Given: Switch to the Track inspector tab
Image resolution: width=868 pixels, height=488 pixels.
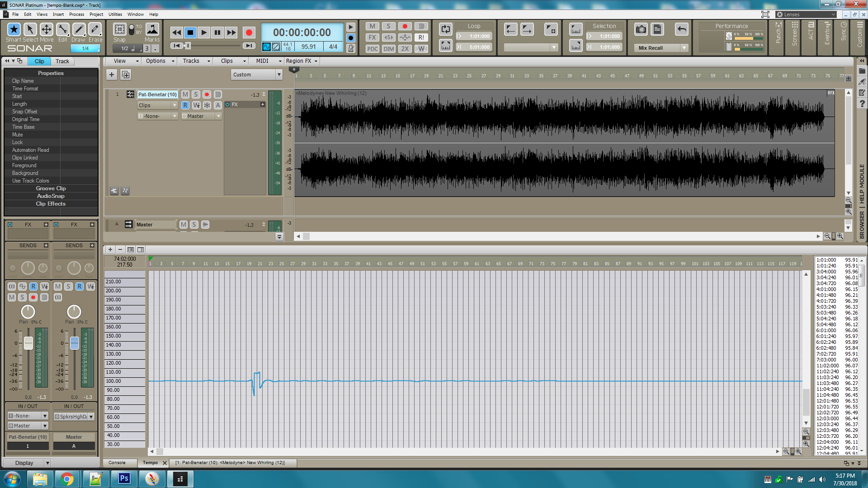Looking at the screenshot, I should point(62,61).
